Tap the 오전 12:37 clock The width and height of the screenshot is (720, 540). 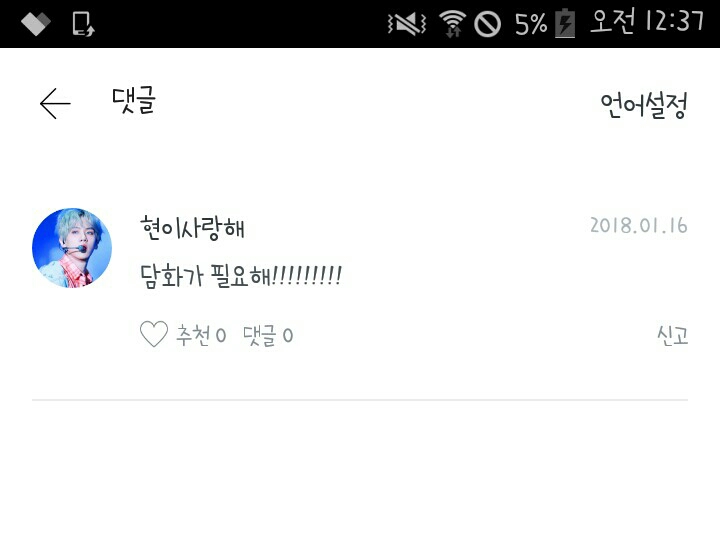click(x=647, y=21)
